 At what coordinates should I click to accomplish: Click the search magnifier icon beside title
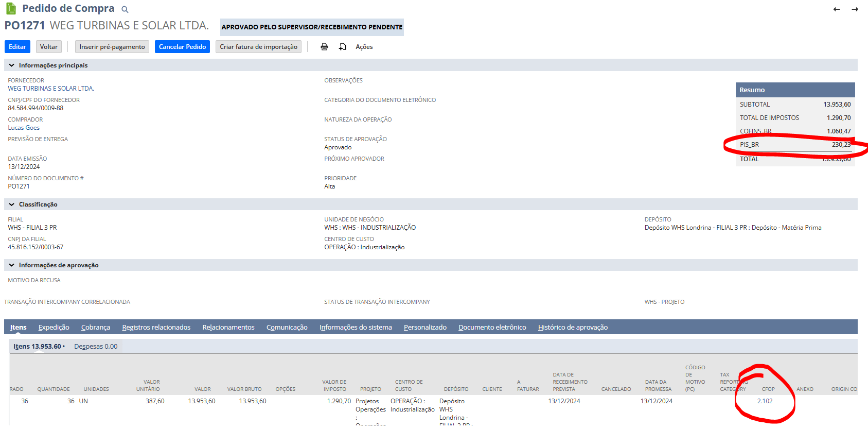point(125,9)
